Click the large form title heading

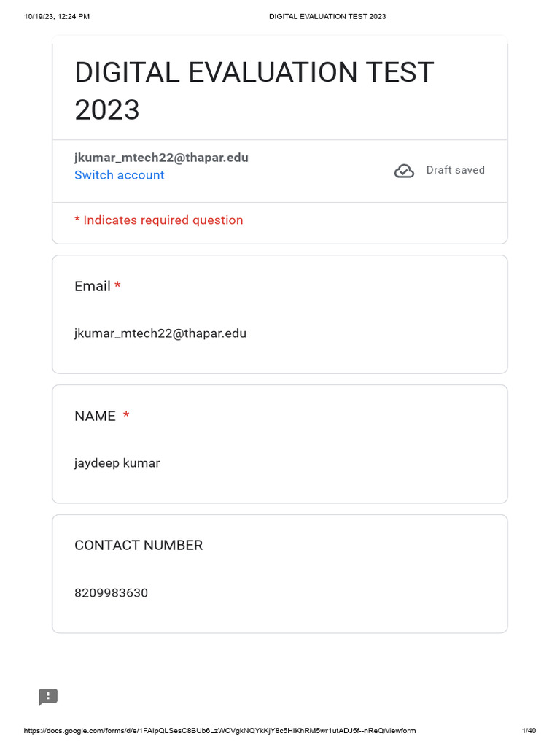point(254,91)
